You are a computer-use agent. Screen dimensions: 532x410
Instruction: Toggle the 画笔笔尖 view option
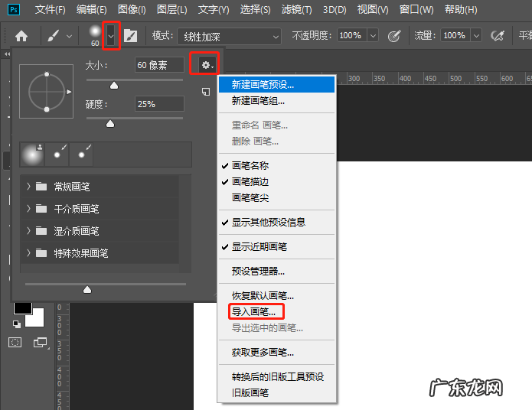pos(276,197)
